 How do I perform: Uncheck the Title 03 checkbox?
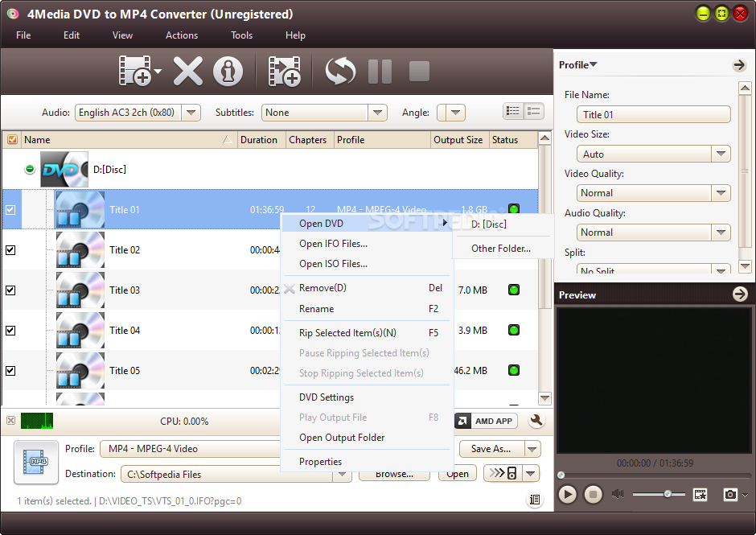point(10,290)
